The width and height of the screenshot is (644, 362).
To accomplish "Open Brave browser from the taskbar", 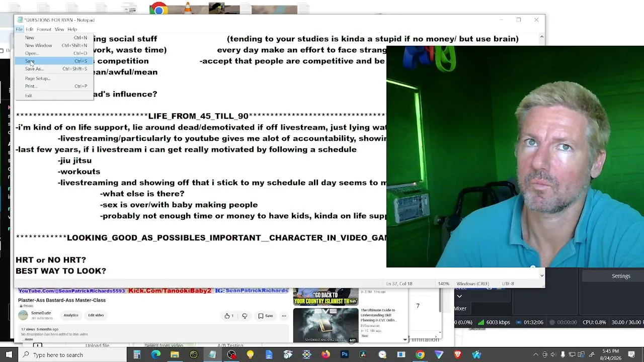I will pos(458,354).
